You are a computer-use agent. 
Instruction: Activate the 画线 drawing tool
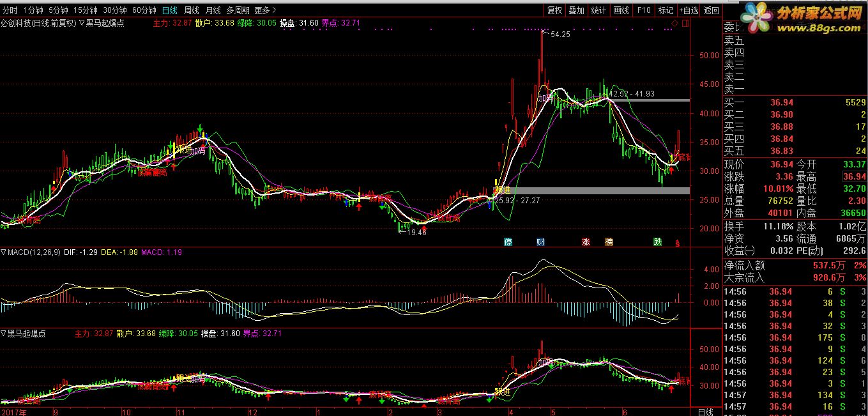[621, 10]
